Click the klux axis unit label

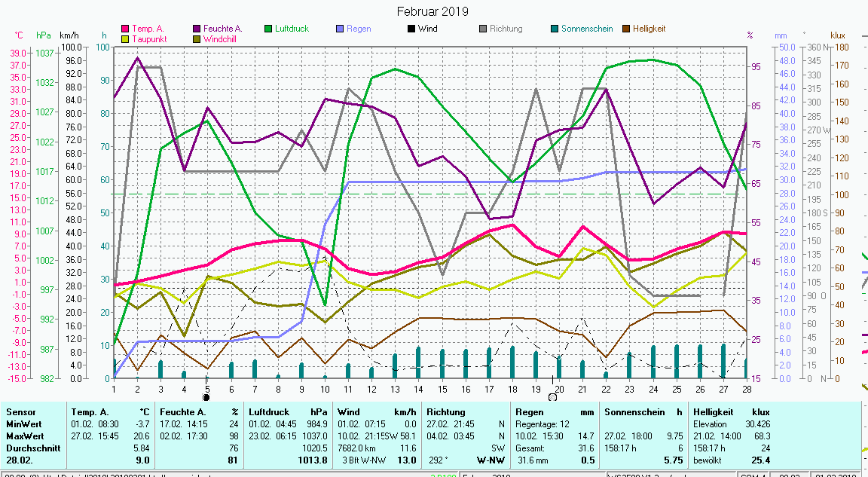click(x=838, y=35)
